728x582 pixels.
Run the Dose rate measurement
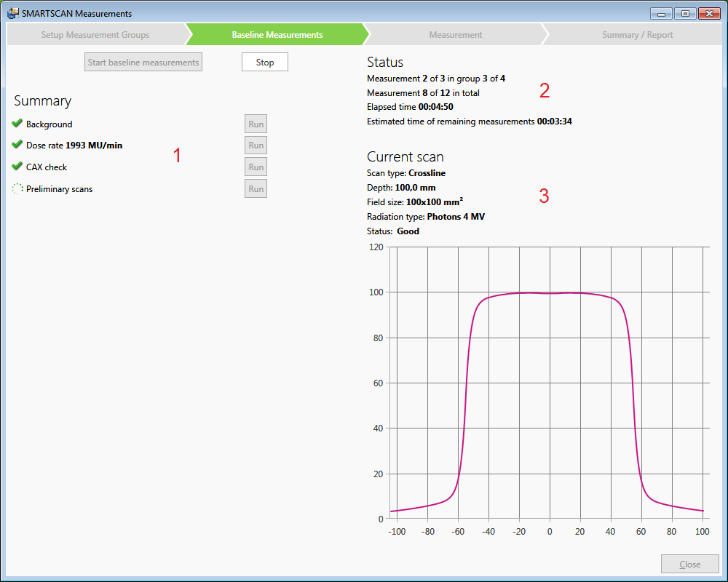pos(256,145)
